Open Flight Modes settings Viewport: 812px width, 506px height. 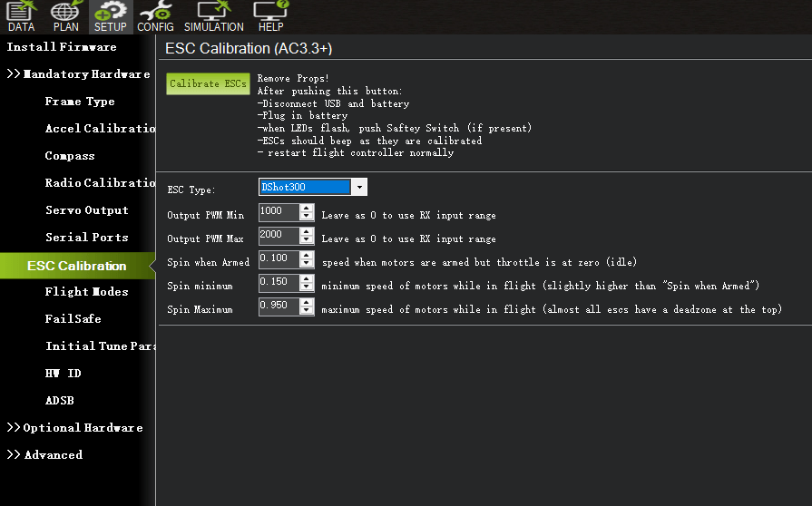(x=86, y=292)
